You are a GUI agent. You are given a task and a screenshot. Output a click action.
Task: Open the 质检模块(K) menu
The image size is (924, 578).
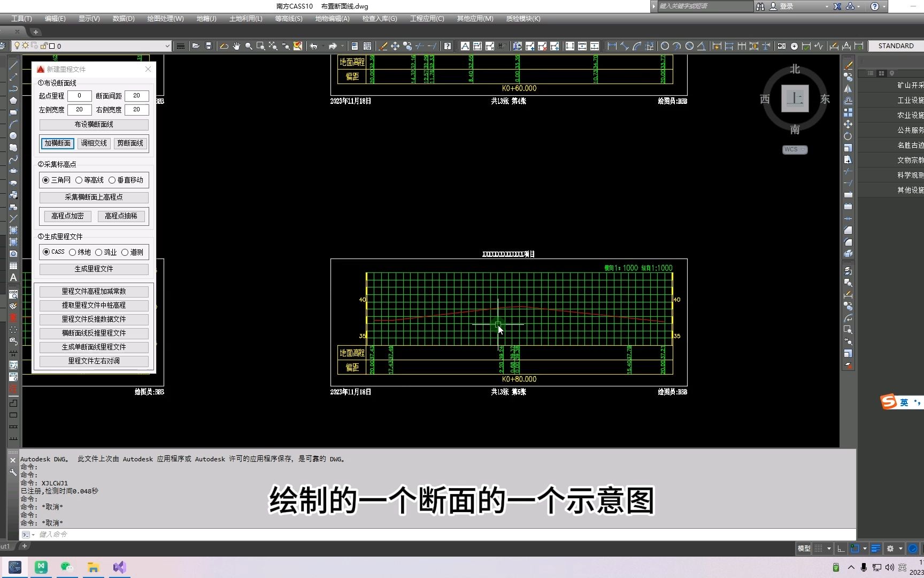[523, 19]
